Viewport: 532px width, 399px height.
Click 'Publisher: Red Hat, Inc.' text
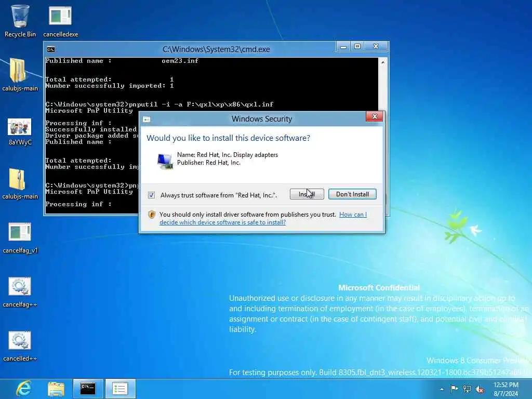pos(209,163)
